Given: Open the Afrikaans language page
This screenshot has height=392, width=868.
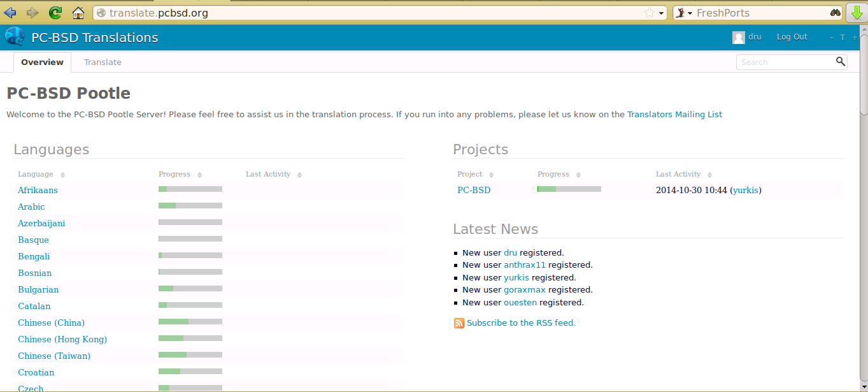Looking at the screenshot, I should [38, 190].
